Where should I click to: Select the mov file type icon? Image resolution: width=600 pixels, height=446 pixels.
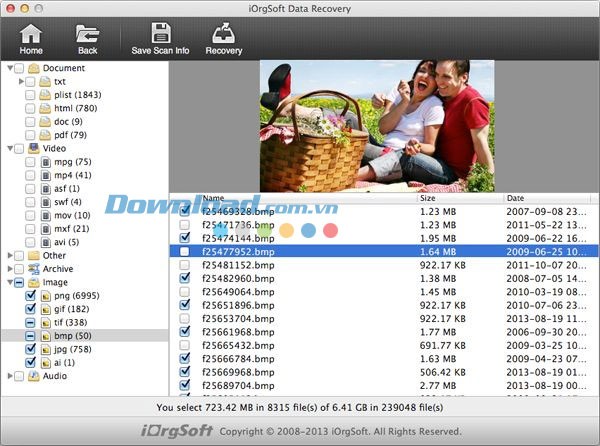point(46,216)
